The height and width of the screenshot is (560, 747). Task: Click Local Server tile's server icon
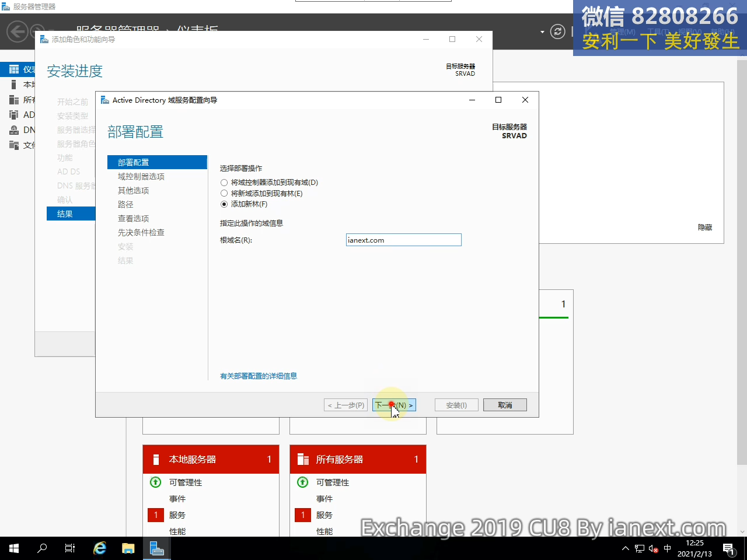(x=156, y=460)
